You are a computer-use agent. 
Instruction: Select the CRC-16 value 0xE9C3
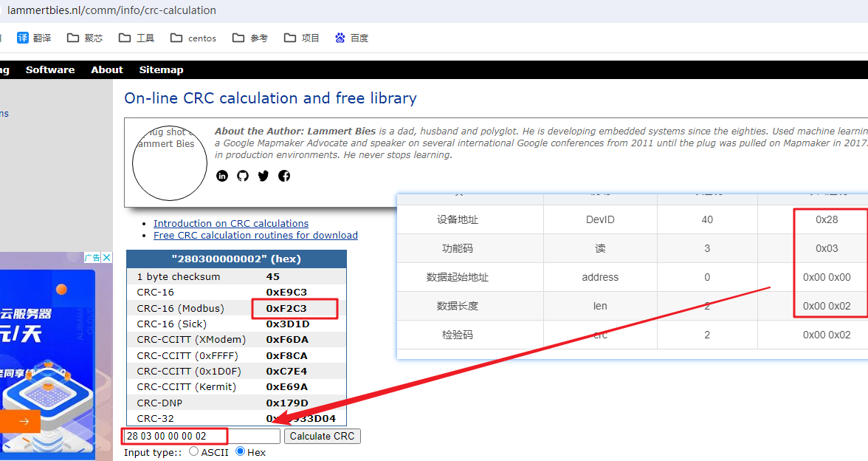(x=286, y=292)
